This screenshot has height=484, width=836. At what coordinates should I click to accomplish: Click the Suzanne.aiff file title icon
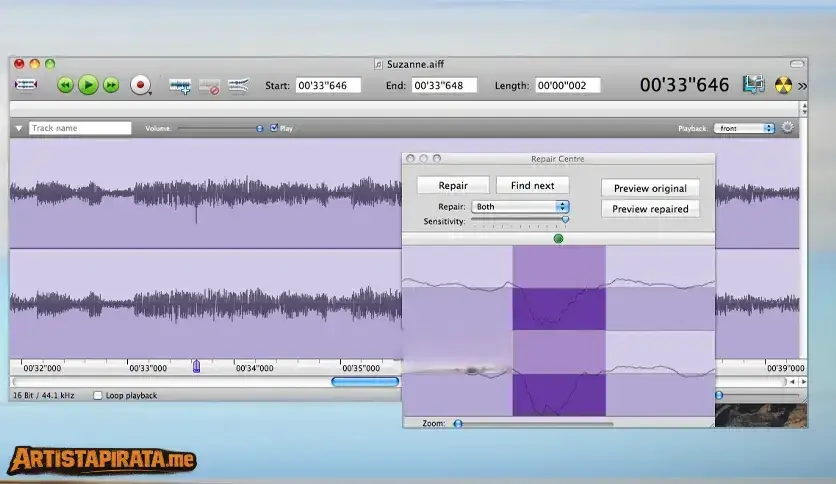tap(379, 64)
